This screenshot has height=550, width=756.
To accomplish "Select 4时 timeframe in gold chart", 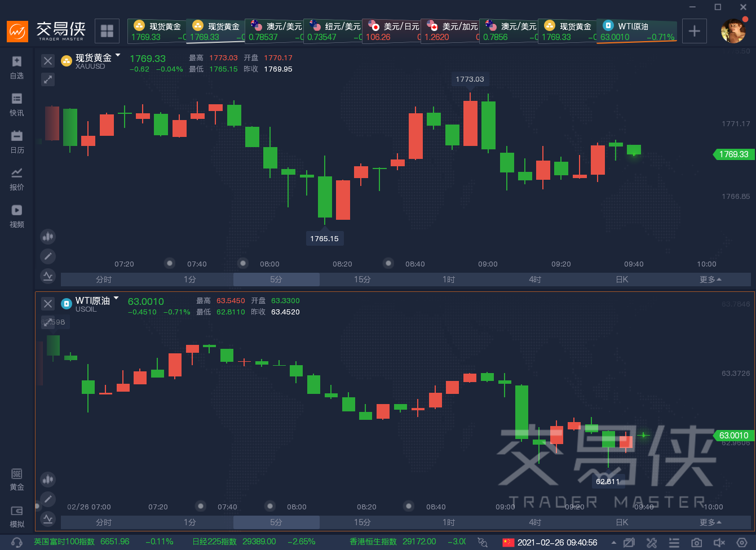I will [x=535, y=280].
